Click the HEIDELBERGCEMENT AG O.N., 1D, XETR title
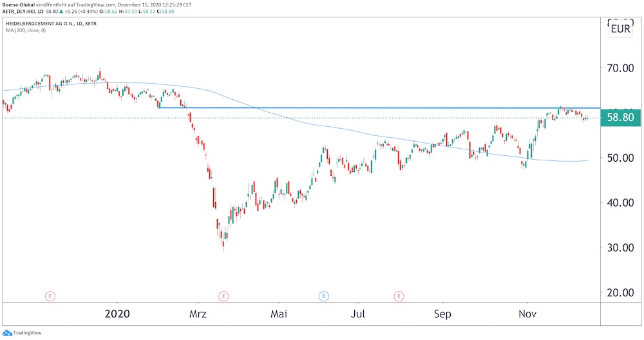This screenshot has height=340, width=644. 51,24
